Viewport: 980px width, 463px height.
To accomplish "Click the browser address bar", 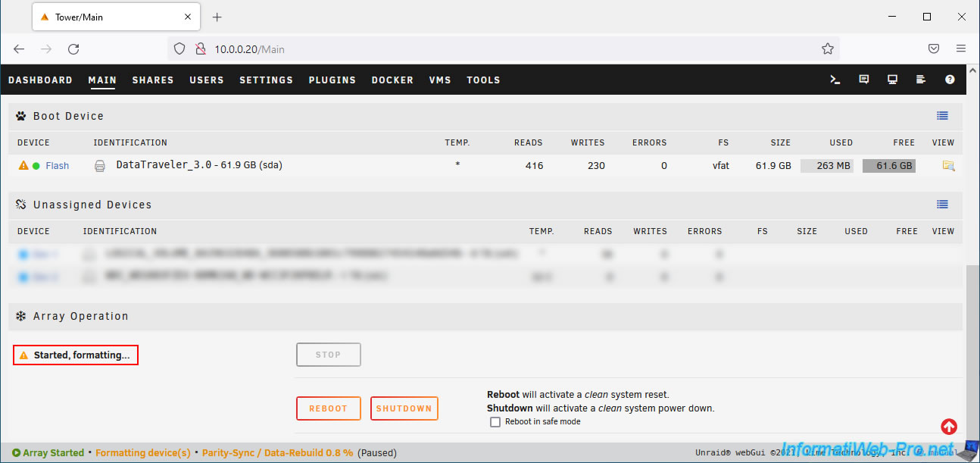I will [x=500, y=48].
